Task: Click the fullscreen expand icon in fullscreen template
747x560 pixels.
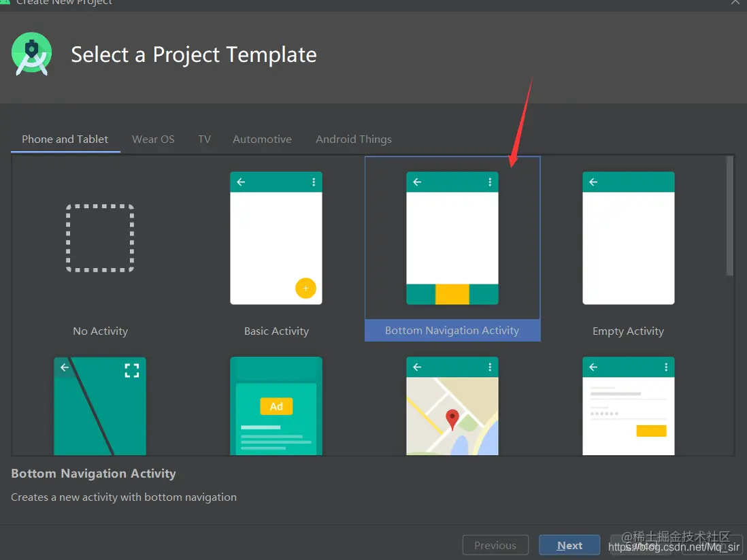Action: point(132,370)
